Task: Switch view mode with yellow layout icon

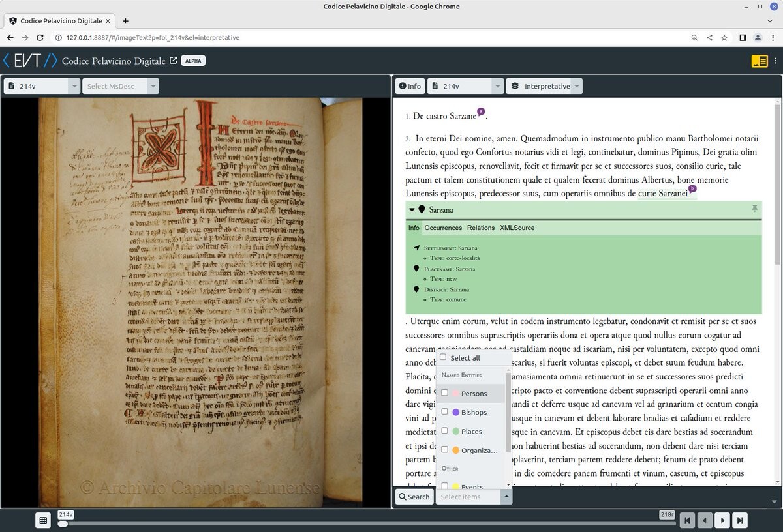Action: coord(760,61)
